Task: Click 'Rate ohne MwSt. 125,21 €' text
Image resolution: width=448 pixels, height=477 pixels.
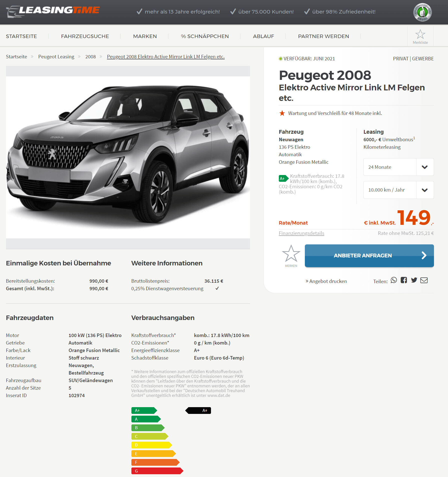Action: [406, 233]
